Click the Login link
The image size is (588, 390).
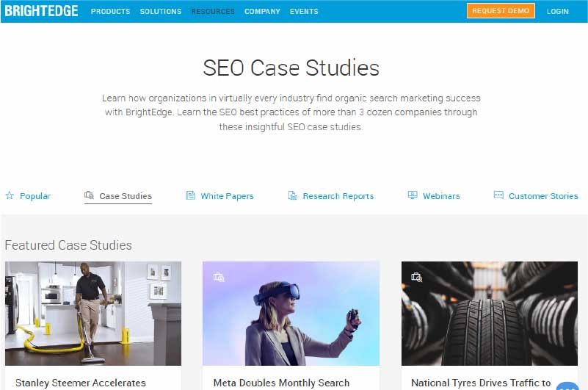pyautogui.click(x=558, y=11)
